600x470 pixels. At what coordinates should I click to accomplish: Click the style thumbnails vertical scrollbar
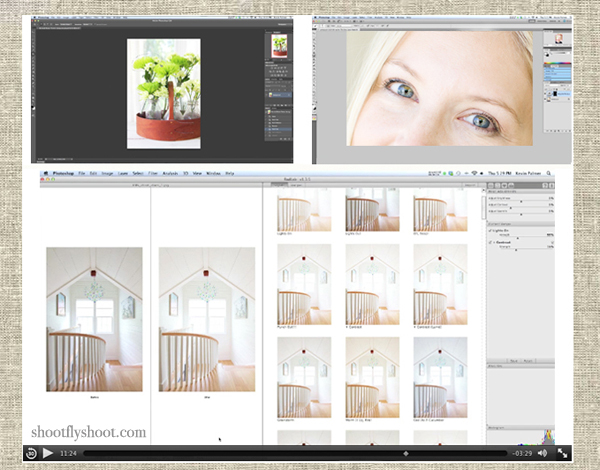point(483,209)
